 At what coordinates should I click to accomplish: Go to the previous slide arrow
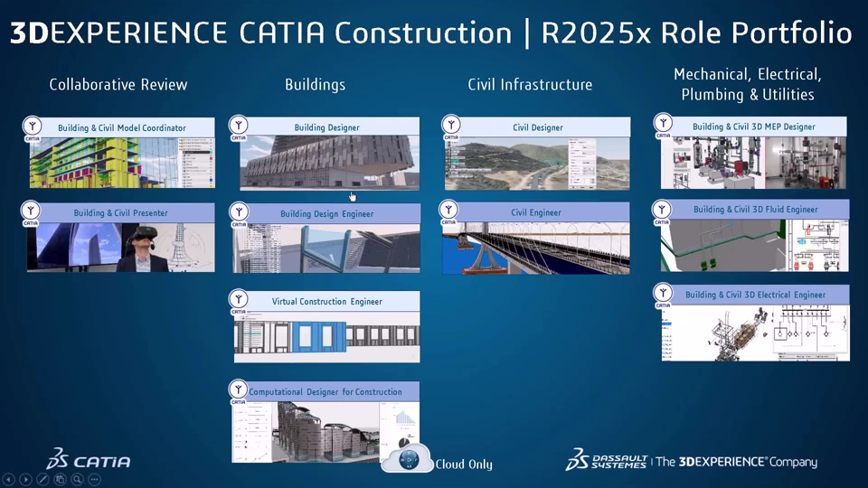8,479
